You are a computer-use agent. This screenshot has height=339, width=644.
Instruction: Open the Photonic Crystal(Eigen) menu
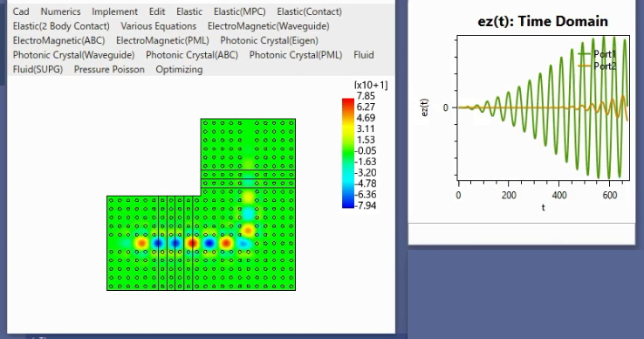coord(269,40)
